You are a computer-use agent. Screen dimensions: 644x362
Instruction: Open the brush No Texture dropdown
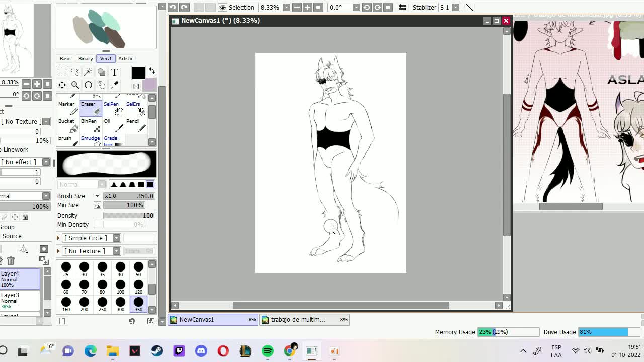coord(116,251)
